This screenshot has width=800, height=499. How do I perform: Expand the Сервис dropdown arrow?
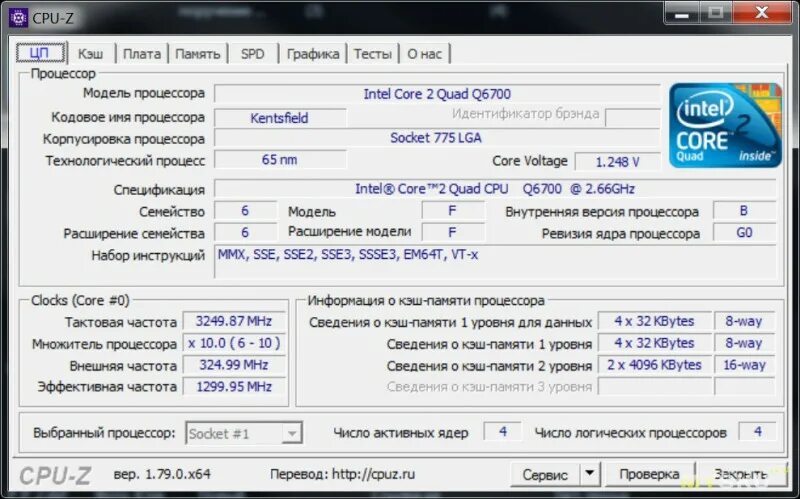589,474
